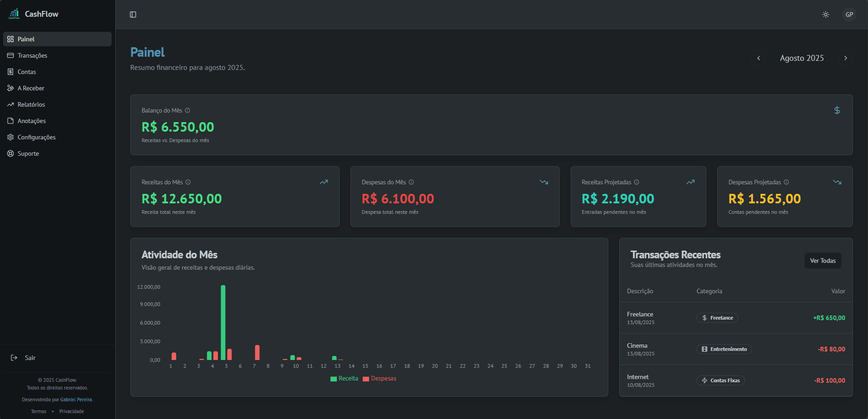Toggle light mode with the sun icon

[x=825, y=14]
